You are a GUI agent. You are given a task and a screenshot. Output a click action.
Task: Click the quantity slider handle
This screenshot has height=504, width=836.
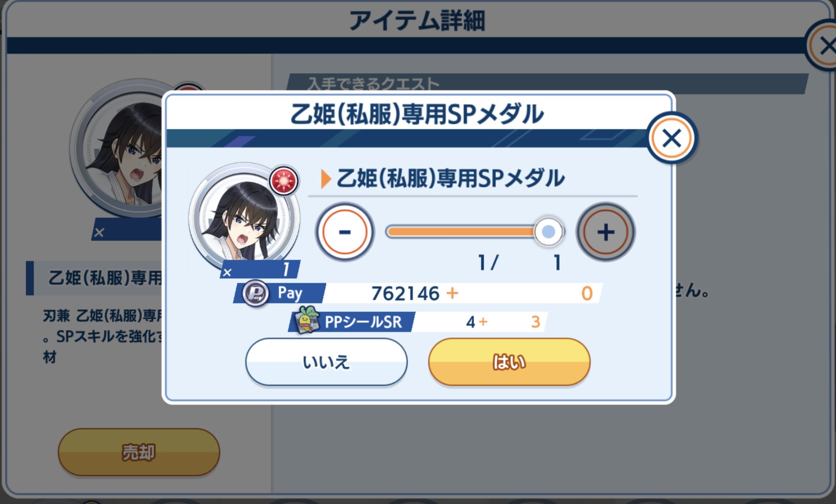(548, 232)
